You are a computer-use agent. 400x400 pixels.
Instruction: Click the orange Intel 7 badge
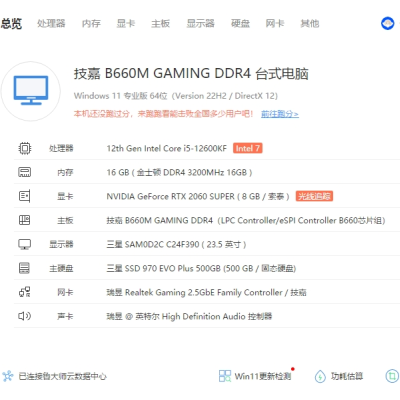point(248,148)
